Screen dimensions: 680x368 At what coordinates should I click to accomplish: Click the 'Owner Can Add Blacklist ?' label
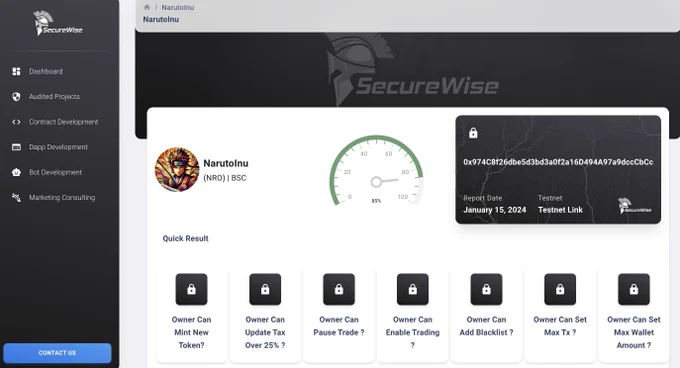pyautogui.click(x=486, y=326)
